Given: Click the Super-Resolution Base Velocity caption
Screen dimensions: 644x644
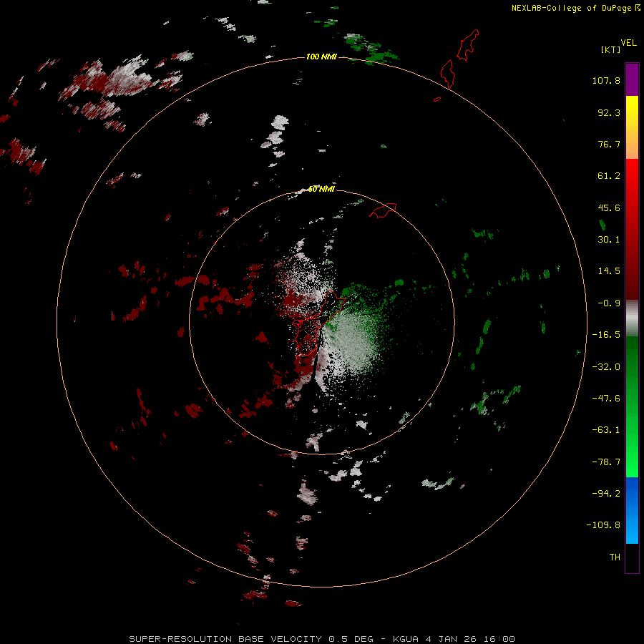Looking at the screenshot, I should coord(321,639).
